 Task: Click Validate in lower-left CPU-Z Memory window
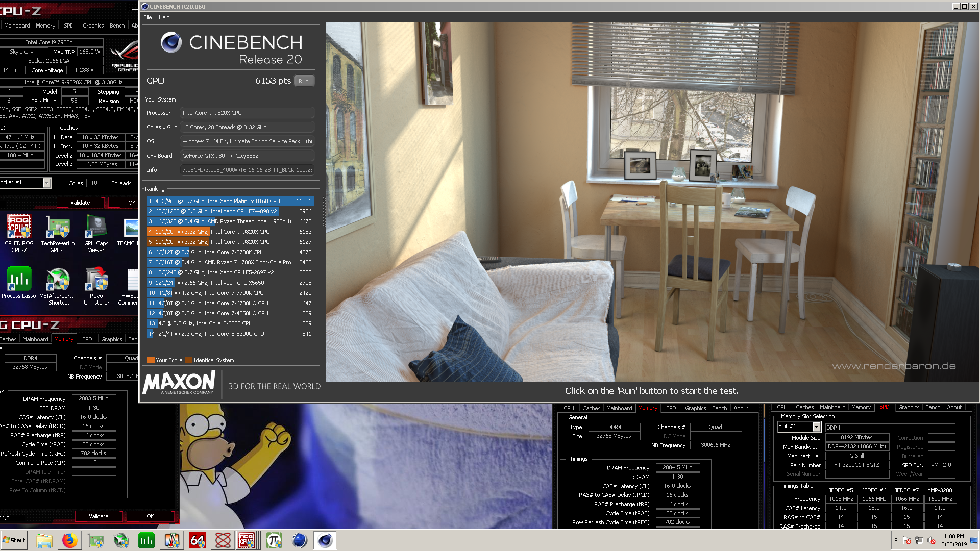(x=99, y=516)
